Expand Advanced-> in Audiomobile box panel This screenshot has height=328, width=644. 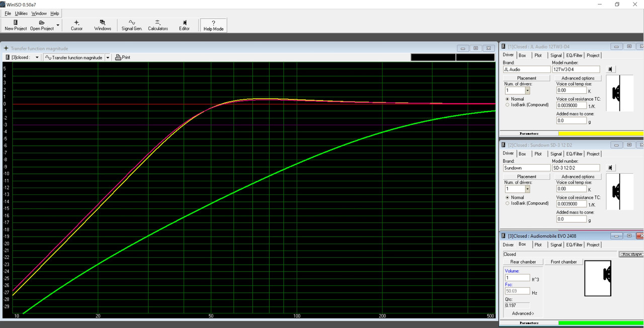(523, 313)
